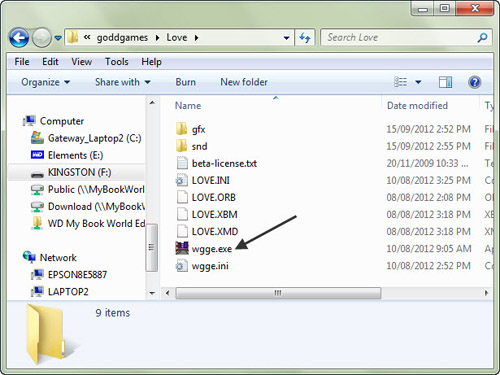500x375 pixels.
Task: Select Download MyBook network share
Action: (x=88, y=206)
